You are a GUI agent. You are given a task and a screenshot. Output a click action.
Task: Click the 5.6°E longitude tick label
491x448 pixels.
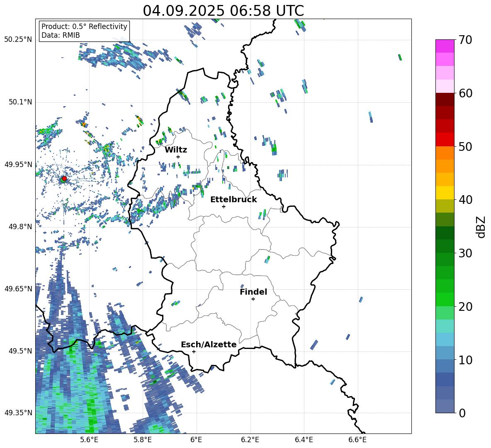pos(89,440)
